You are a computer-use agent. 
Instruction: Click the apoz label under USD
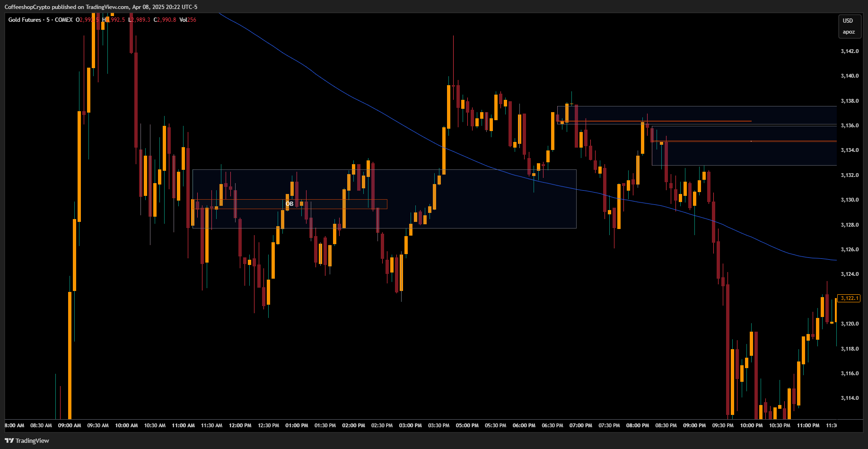point(849,32)
